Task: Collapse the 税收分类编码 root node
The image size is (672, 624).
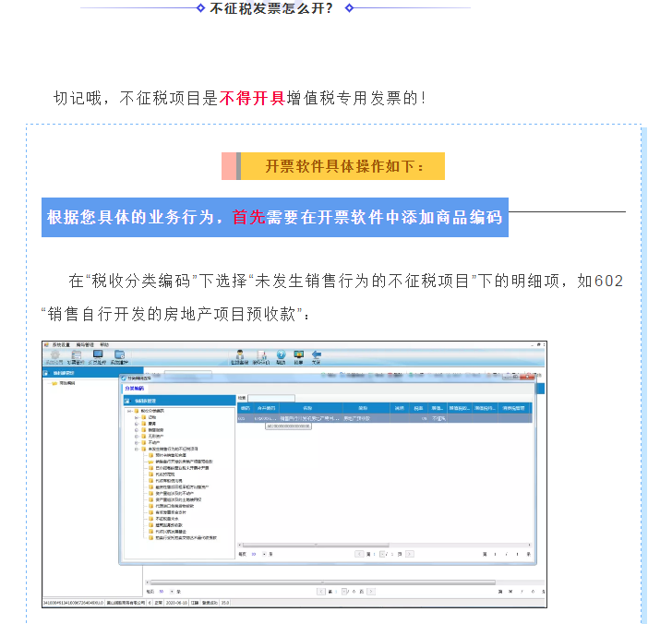Action: coord(129,411)
